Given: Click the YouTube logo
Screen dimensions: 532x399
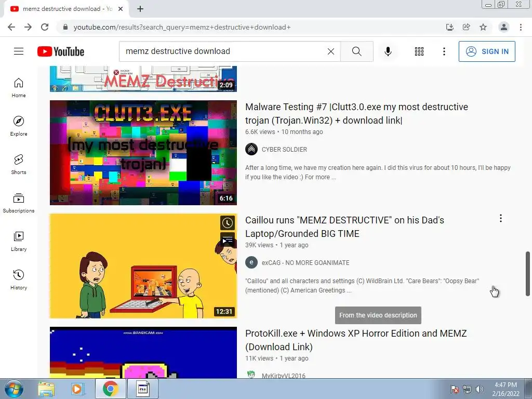Looking at the screenshot, I should pyautogui.click(x=61, y=51).
